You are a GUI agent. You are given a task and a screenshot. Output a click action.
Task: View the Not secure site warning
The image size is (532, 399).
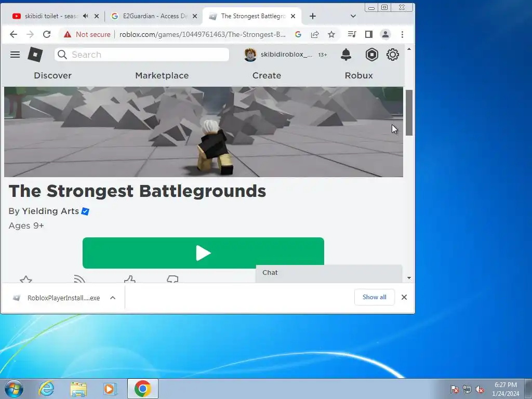click(87, 34)
